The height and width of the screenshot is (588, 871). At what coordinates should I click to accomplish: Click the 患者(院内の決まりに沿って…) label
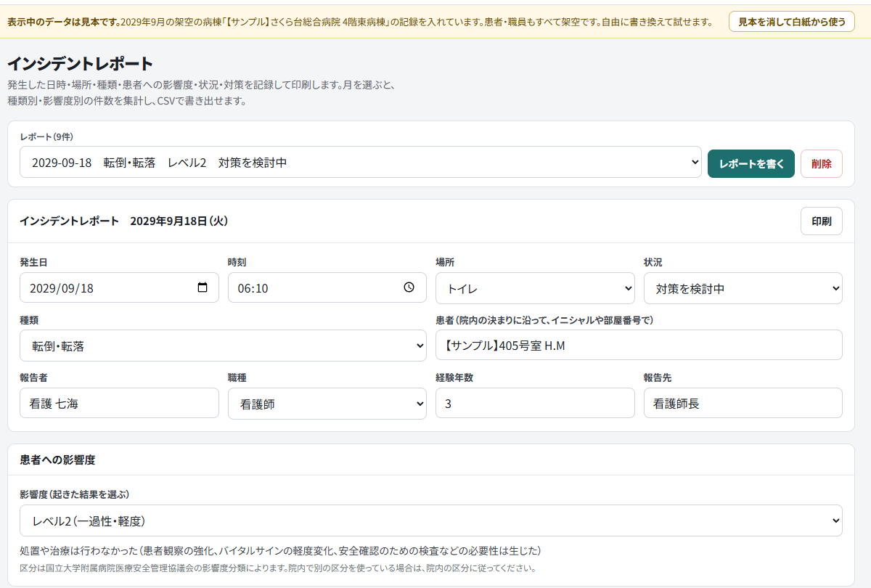545,320
